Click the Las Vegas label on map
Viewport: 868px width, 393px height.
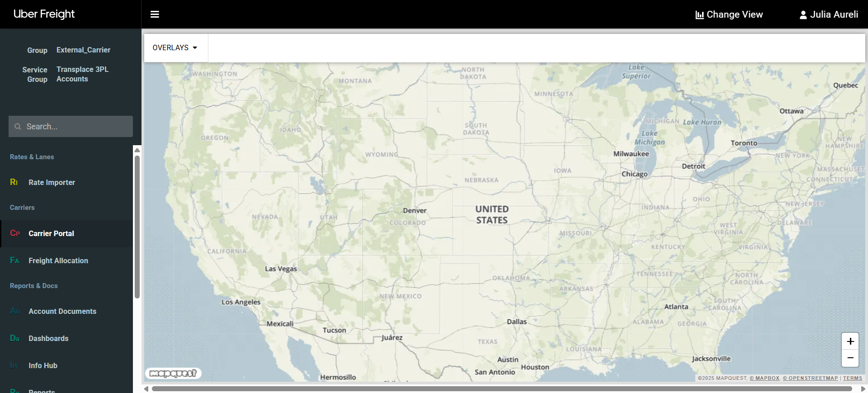click(x=281, y=269)
